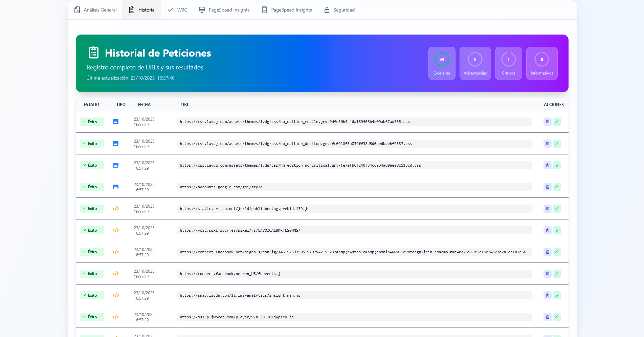Filter by the Excelente stat card
Screen dimensions: 644x337
pyautogui.click(x=442, y=63)
